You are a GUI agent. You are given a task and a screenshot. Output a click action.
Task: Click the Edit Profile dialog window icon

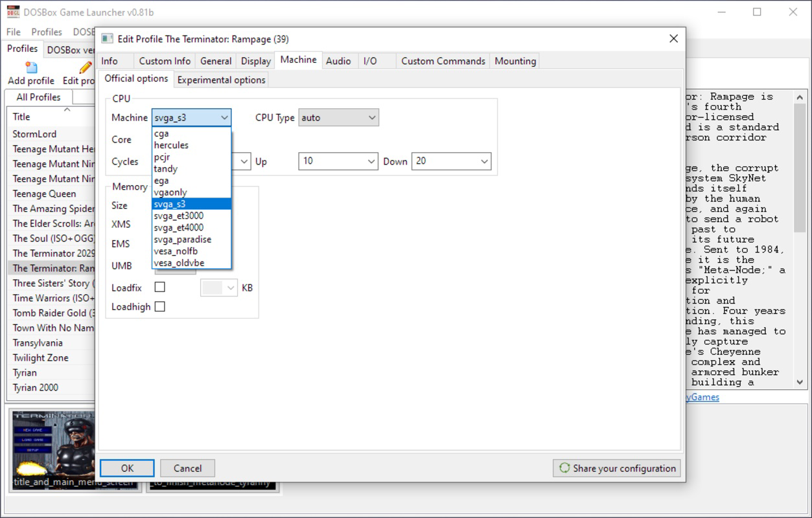108,39
